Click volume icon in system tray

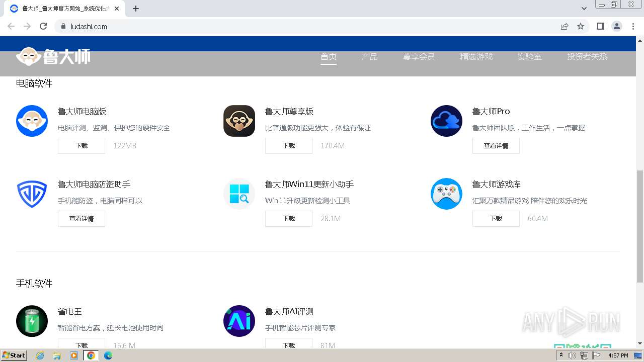click(x=572, y=355)
